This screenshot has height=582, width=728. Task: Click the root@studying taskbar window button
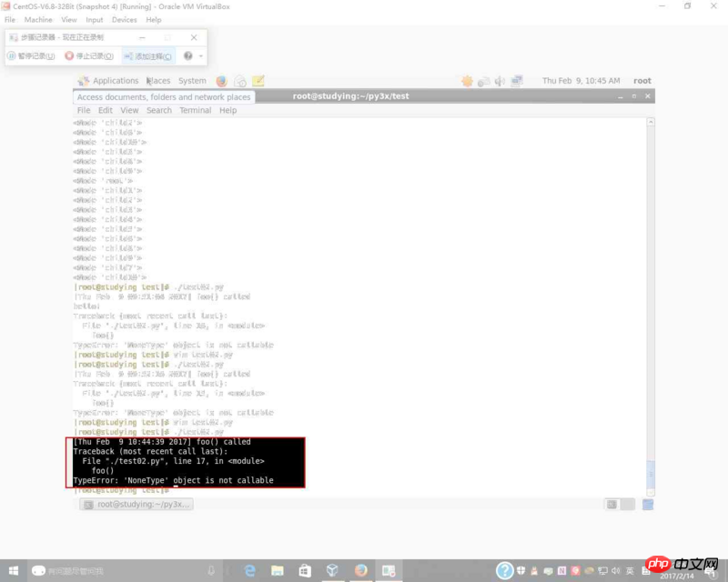pyautogui.click(x=136, y=504)
